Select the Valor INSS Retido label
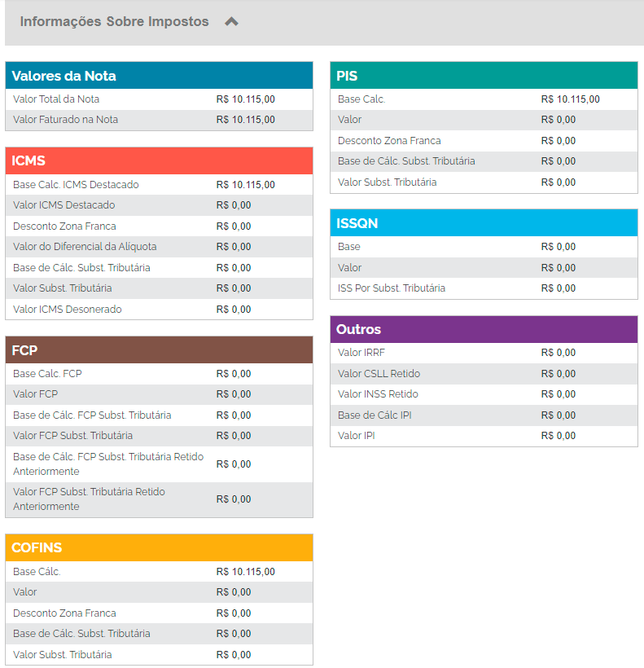 (378, 394)
